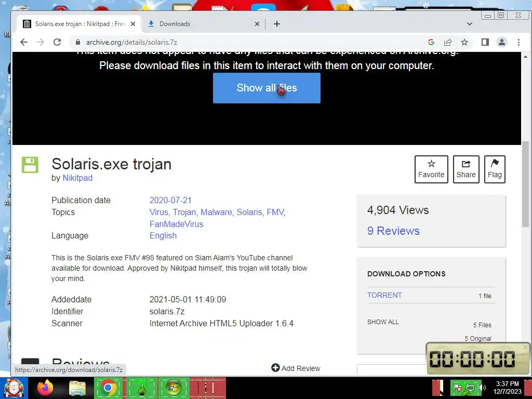Open the FanMadeVirus topic link
Screen dimensions: 532x399
(x=176, y=224)
